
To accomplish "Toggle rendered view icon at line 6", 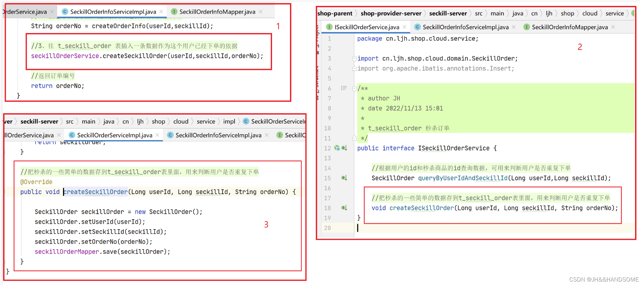I will [344, 88].
